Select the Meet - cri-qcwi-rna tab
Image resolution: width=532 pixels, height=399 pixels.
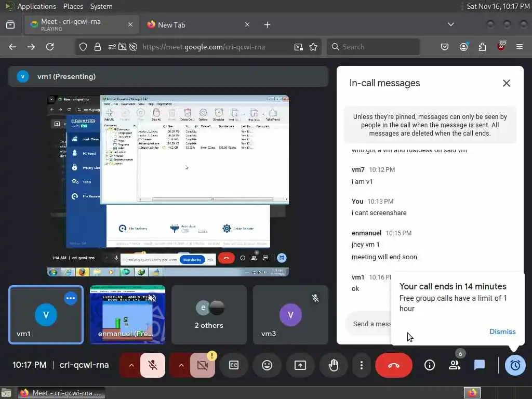coord(82,25)
